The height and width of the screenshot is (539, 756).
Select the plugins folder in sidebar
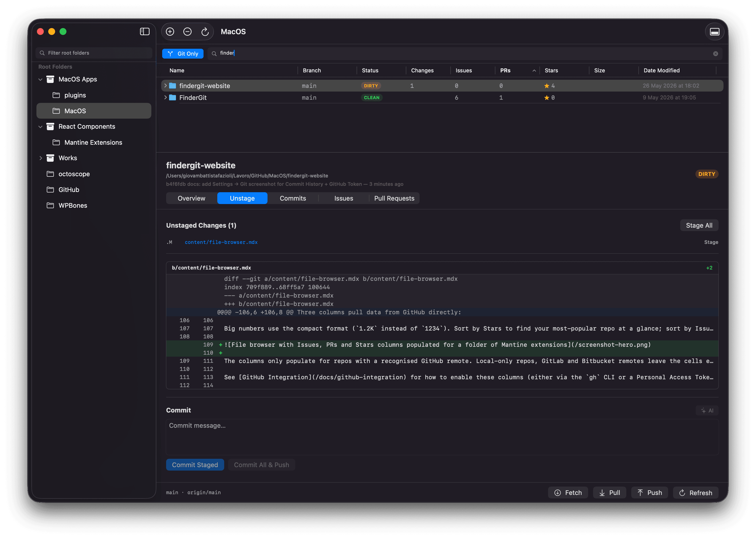tap(94, 95)
